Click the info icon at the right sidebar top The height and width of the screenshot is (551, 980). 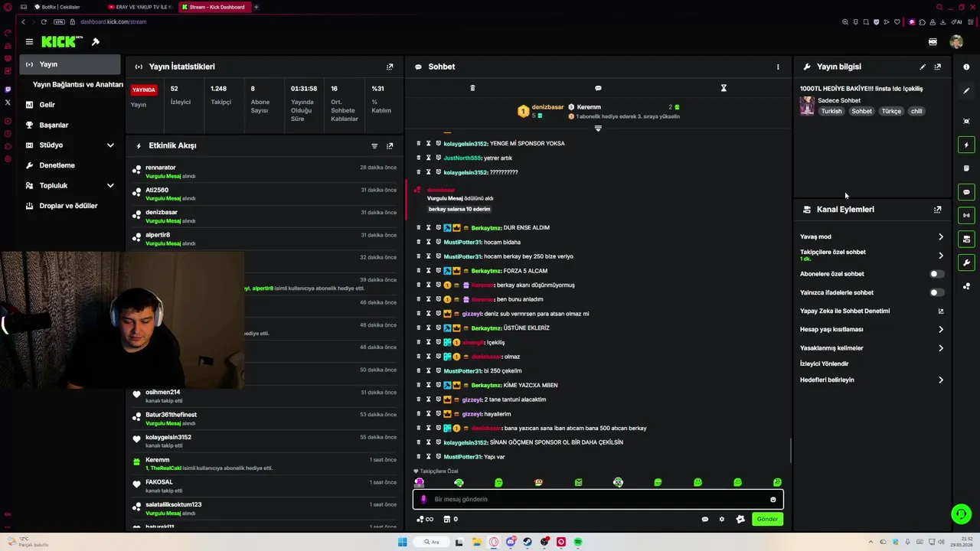coord(966,67)
